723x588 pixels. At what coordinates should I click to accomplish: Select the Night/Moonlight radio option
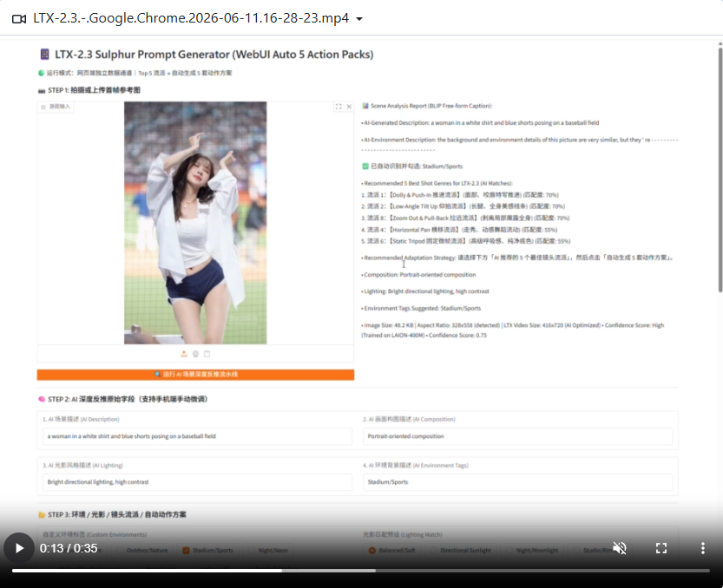(509, 550)
